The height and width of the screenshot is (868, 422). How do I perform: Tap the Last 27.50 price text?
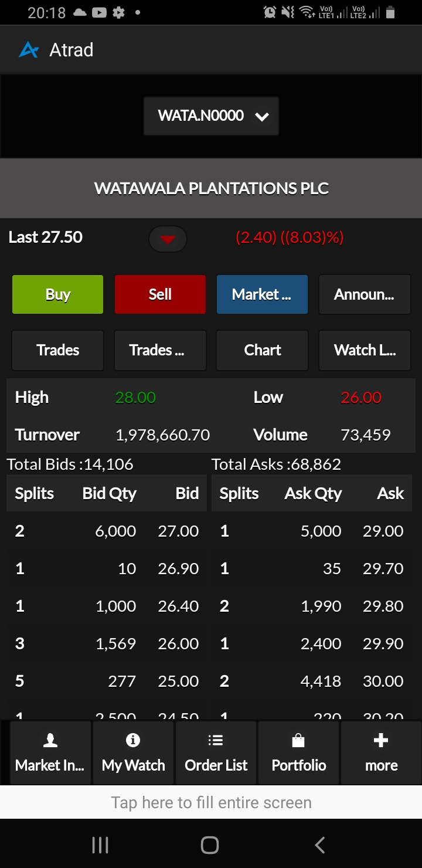point(45,238)
